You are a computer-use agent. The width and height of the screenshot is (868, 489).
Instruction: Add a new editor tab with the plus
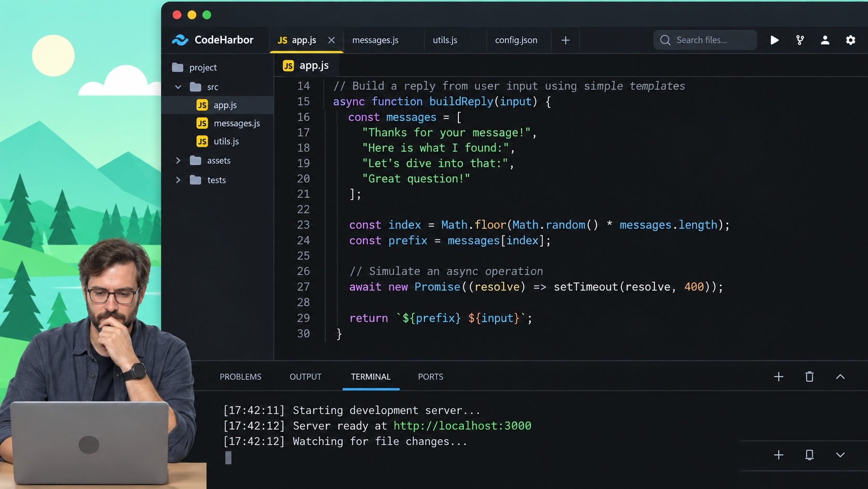[565, 40]
